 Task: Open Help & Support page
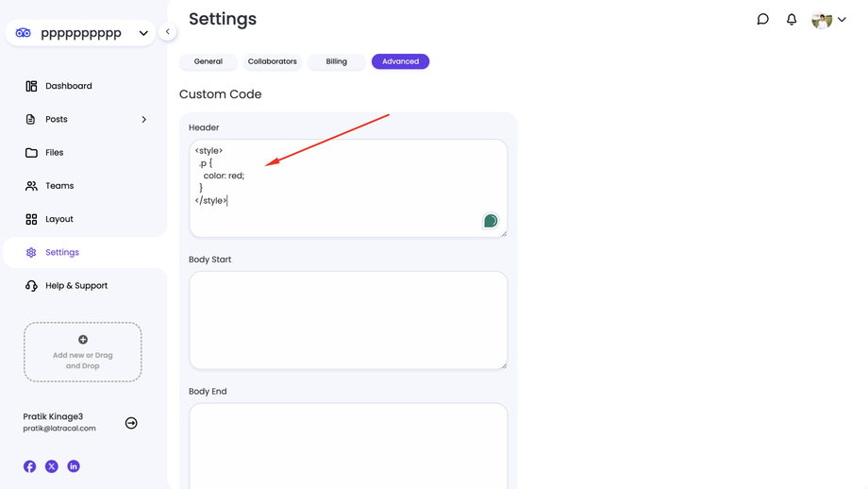tap(75, 285)
